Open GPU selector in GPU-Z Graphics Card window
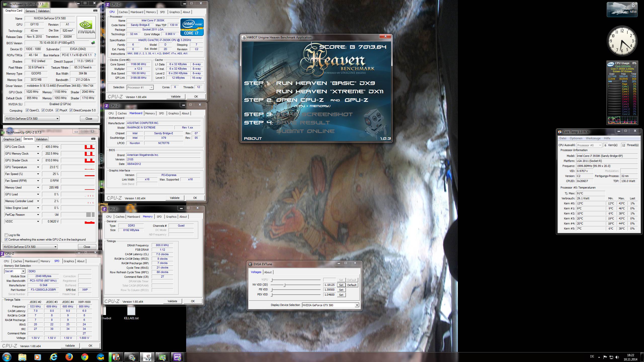This screenshot has height=362, width=644. click(32, 119)
